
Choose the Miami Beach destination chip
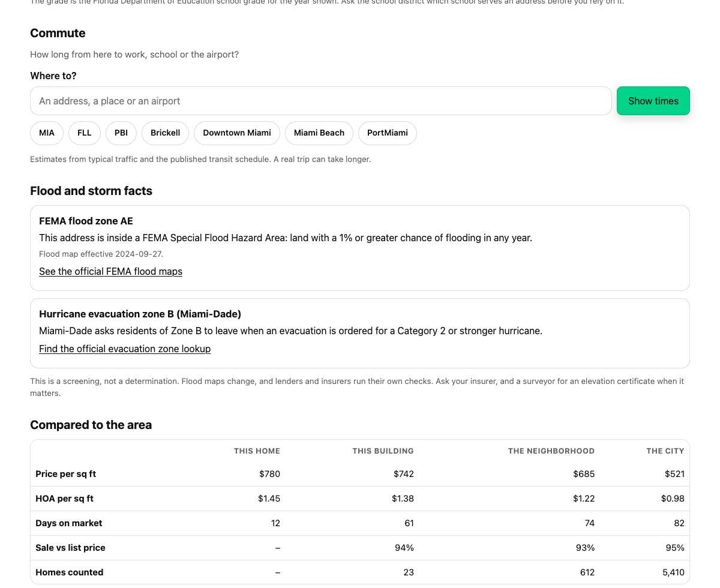(x=319, y=133)
